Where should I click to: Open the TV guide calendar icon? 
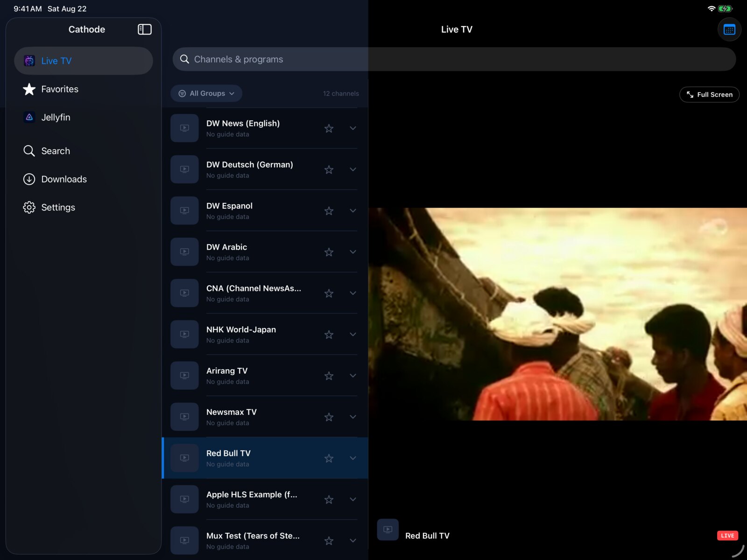729,29
